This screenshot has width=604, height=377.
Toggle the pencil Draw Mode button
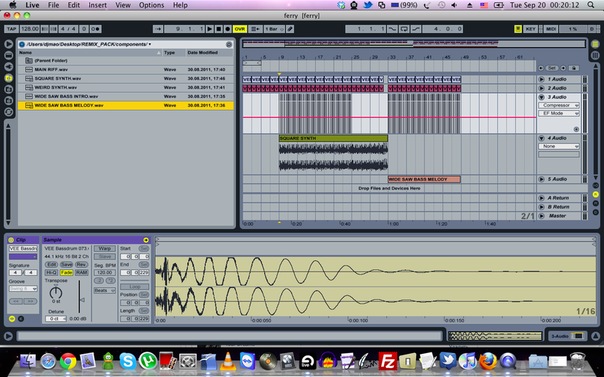(x=290, y=29)
